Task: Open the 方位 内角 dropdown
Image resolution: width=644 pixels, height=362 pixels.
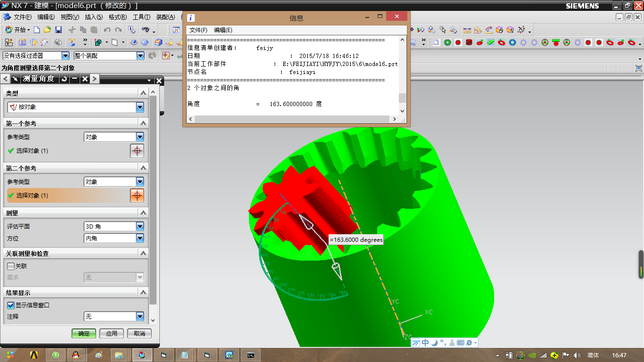Action: (140, 239)
